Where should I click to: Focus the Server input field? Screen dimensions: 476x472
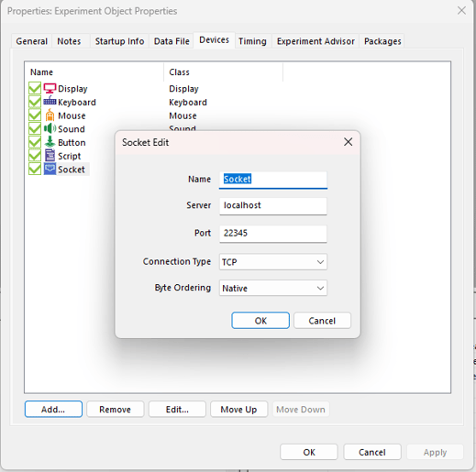coord(273,206)
